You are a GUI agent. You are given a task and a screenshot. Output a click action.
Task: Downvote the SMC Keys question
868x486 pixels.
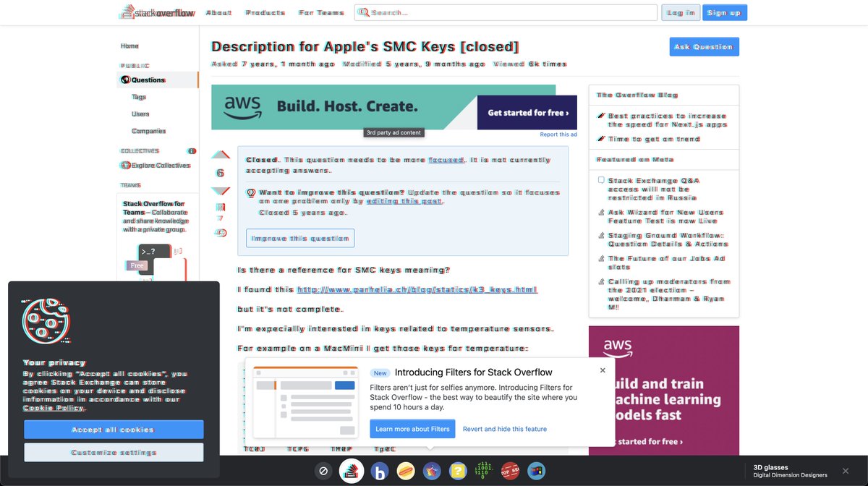tap(220, 191)
